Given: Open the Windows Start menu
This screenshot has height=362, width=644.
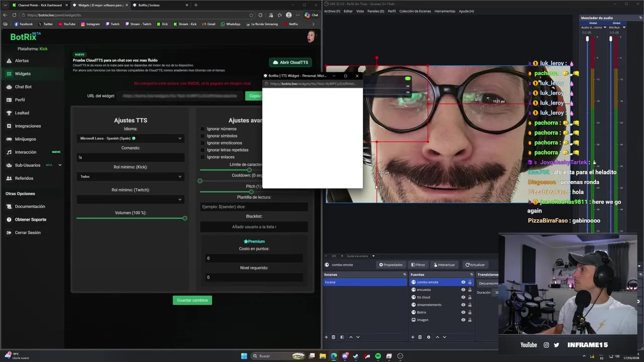Looking at the screenshot, I should pos(244,356).
